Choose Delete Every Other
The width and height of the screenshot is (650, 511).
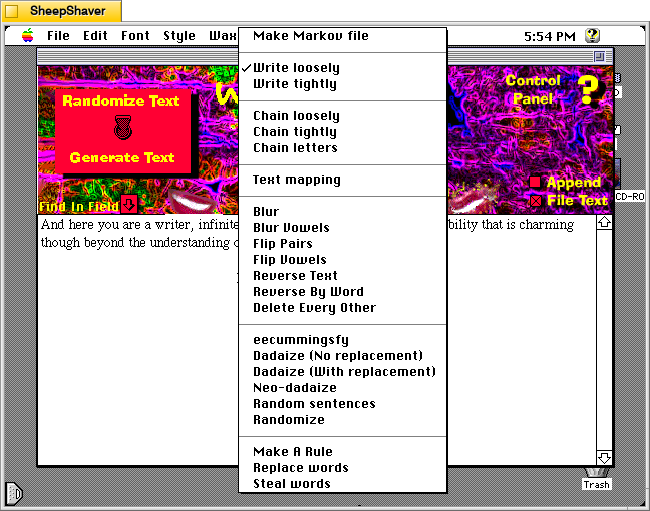pos(342,308)
